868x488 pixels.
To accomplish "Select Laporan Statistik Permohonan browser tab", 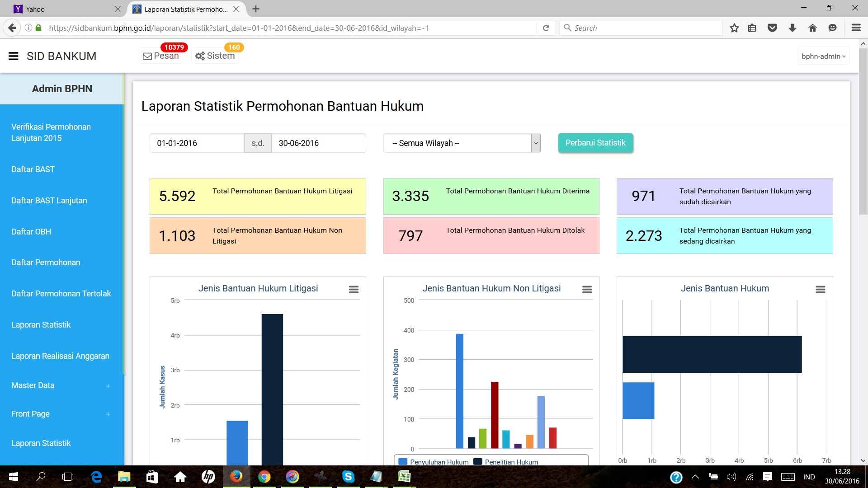I will pyautogui.click(x=186, y=9).
